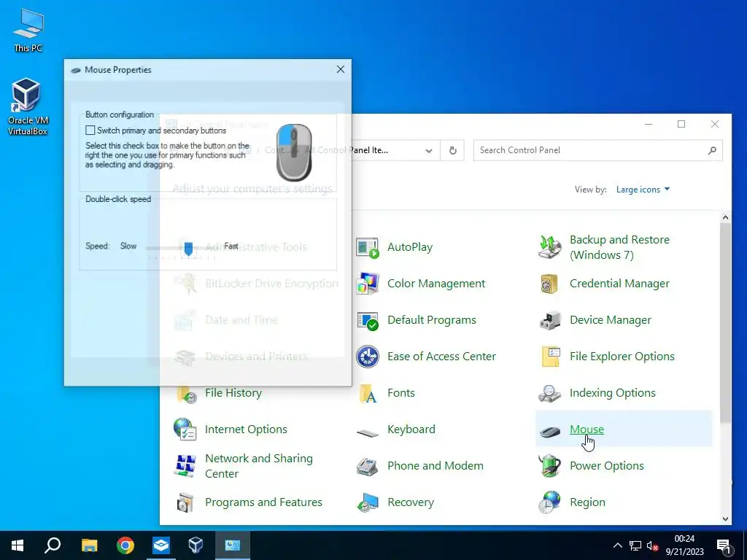Click the muted volume tray icon

click(x=652, y=545)
